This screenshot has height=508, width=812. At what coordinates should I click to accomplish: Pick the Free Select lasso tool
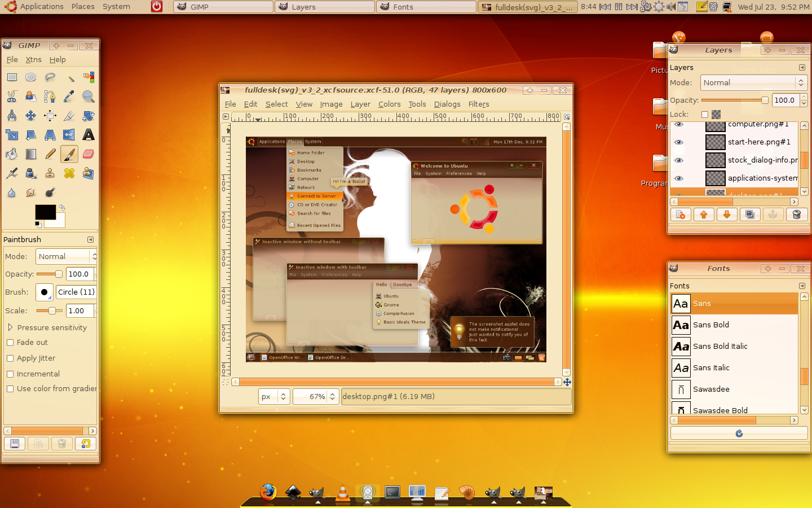50,77
